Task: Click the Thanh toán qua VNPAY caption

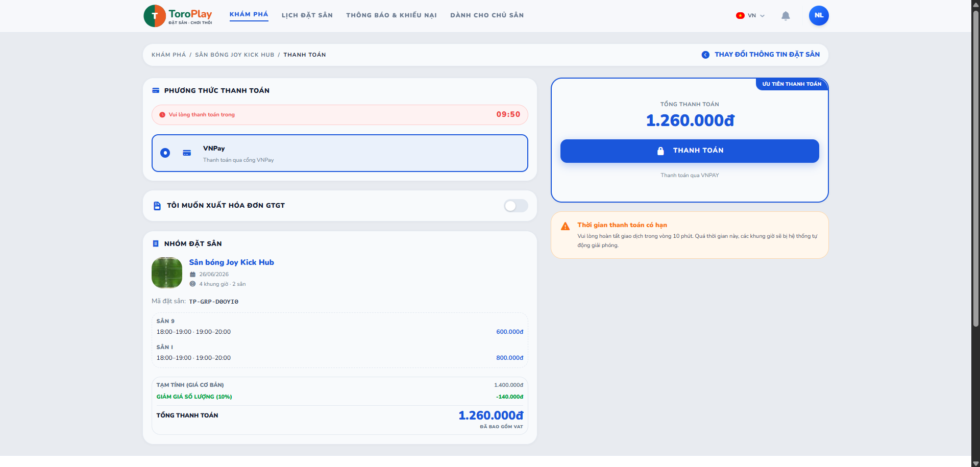Action: (690, 175)
